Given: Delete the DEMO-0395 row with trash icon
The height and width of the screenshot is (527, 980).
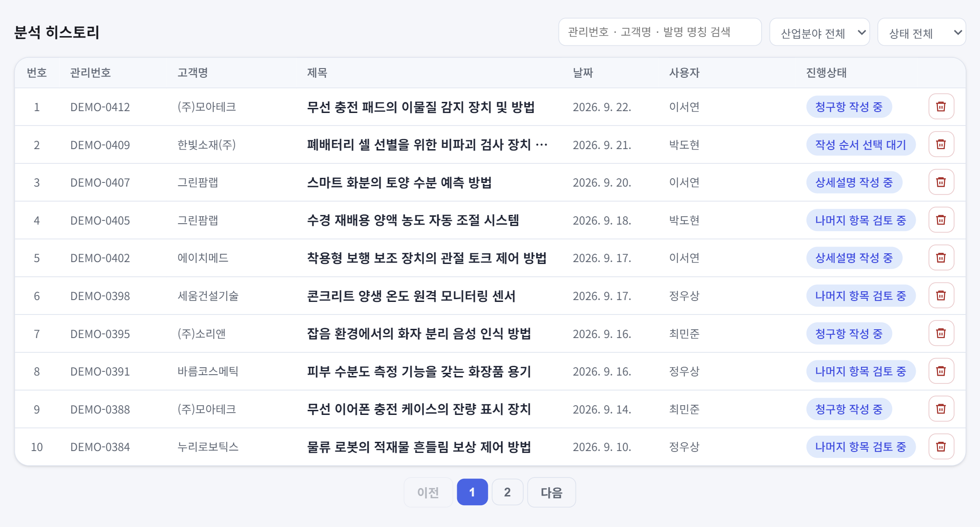Looking at the screenshot, I should coord(941,333).
